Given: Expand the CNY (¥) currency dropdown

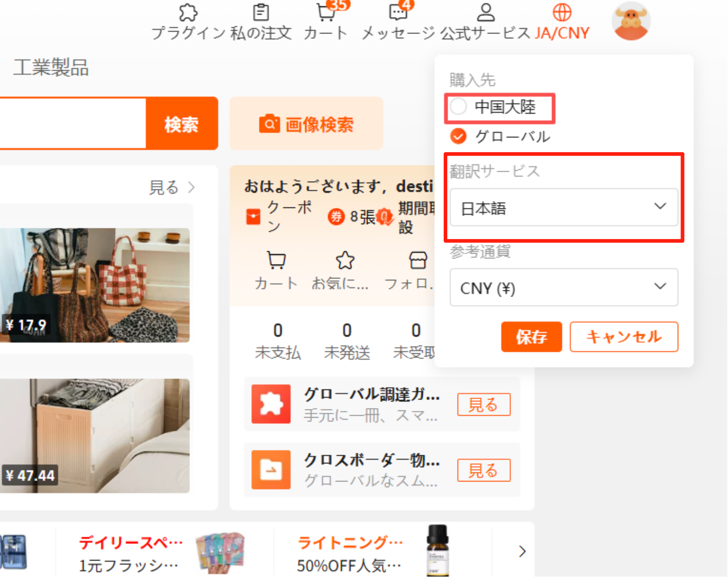Looking at the screenshot, I should pos(564,288).
